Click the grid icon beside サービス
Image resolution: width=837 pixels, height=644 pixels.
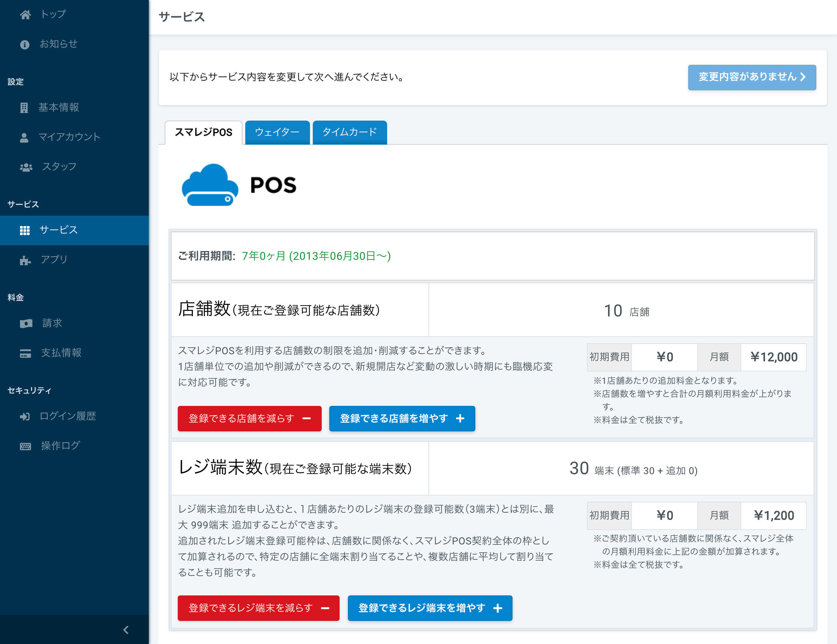click(x=25, y=230)
